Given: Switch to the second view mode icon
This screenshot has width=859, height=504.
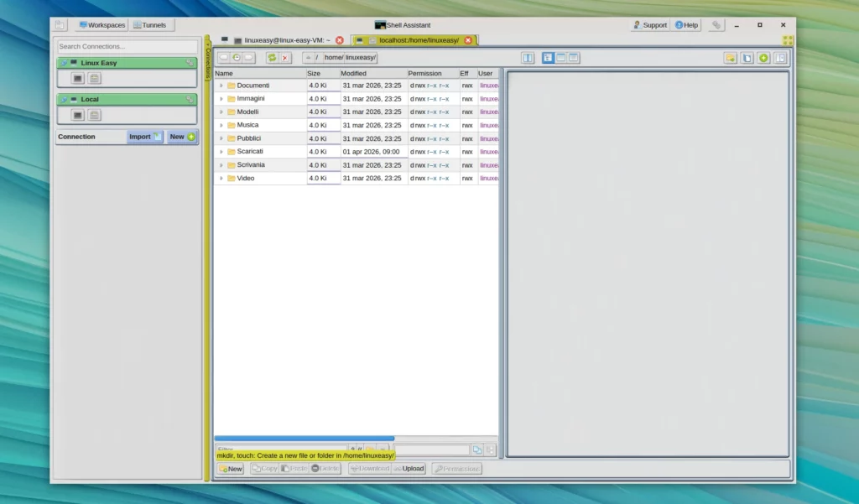Looking at the screenshot, I should tap(560, 58).
